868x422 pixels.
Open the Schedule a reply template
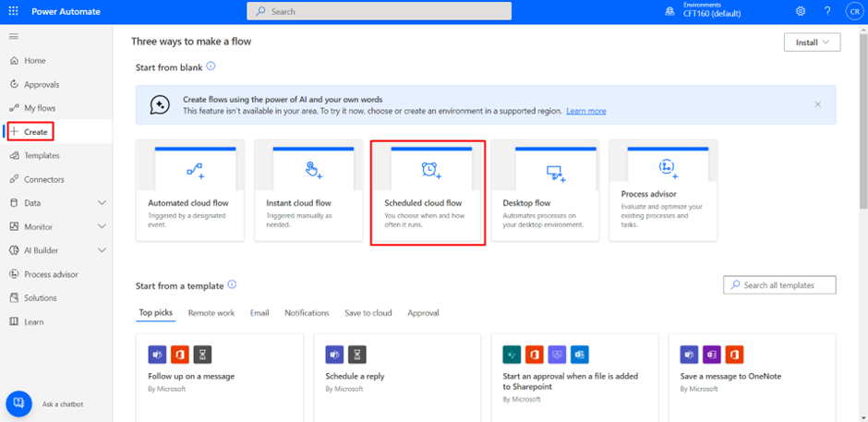pyautogui.click(x=397, y=378)
